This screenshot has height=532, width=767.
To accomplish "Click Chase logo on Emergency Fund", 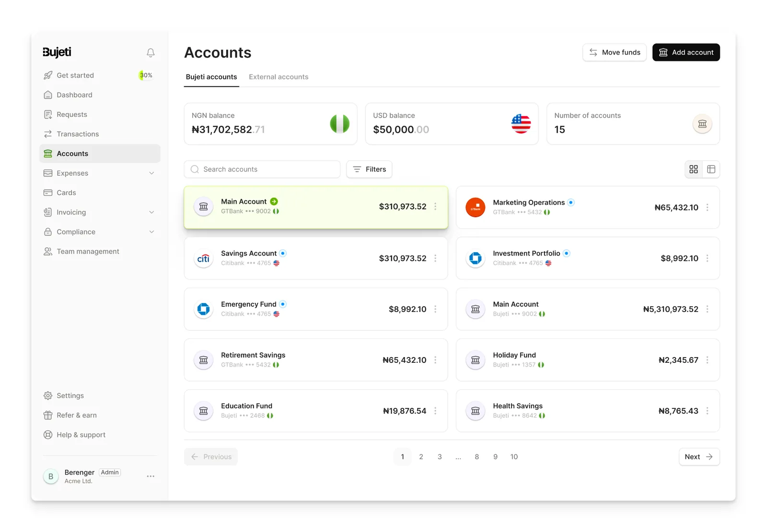I will coord(203,310).
